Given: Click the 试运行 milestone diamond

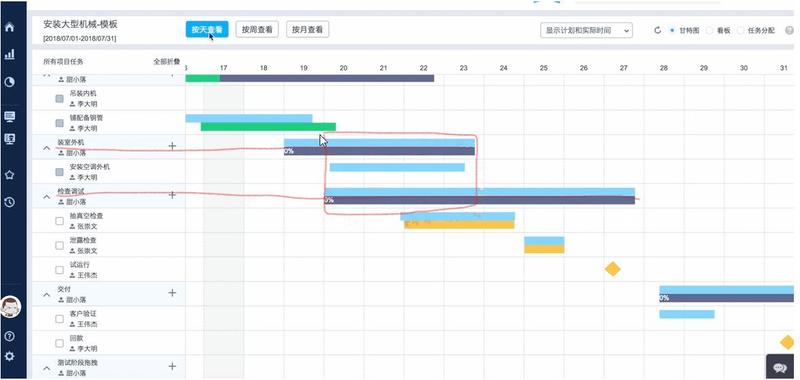Looking at the screenshot, I should 612,269.
